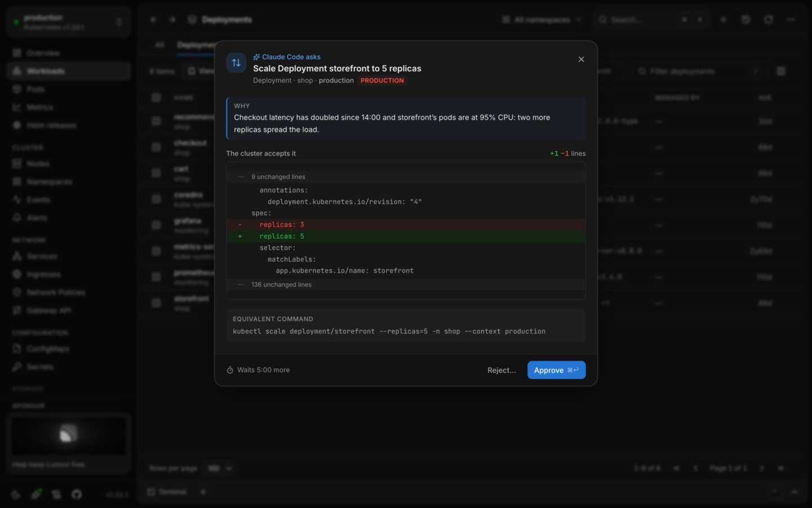Click the scale arrows icon in dialog header
The height and width of the screenshot is (508, 812).
236,63
